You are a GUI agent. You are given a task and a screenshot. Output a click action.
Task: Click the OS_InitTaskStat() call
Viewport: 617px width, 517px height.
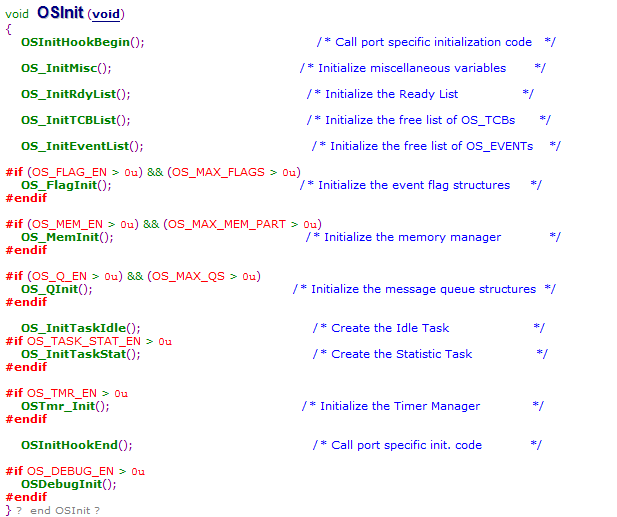point(81,354)
